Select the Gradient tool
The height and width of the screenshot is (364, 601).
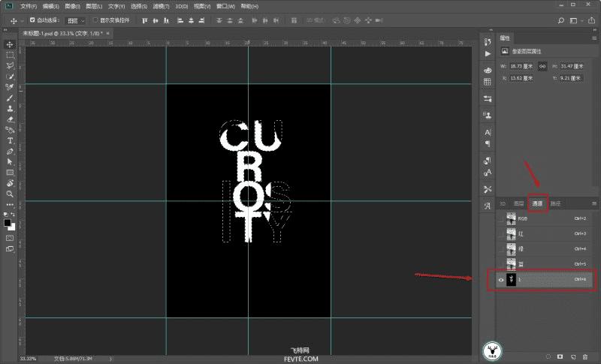click(x=10, y=130)
